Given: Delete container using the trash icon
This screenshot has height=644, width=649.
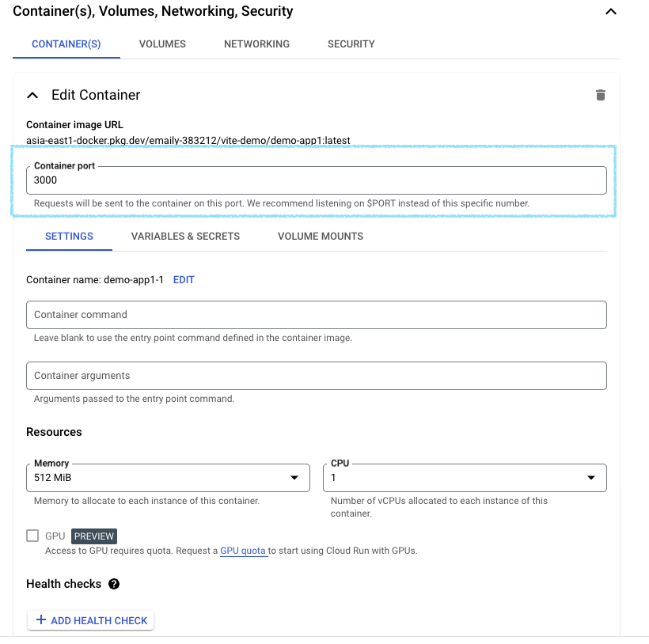Looking at the screenshot, I should [600, 95].
